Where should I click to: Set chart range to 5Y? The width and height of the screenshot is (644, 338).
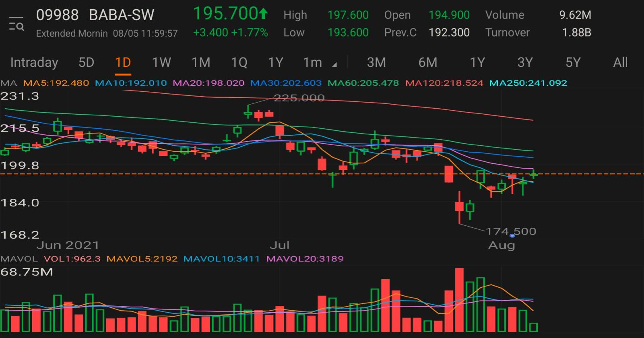pyautogui.click(x=573, y=62)
